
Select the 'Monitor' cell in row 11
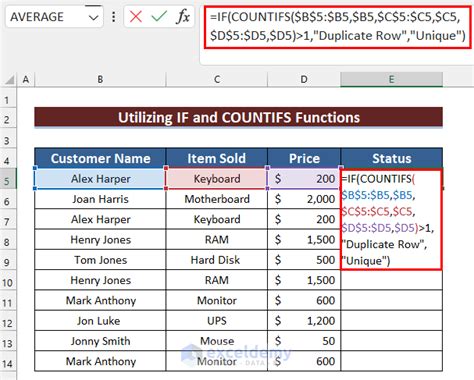coord(217,301)
